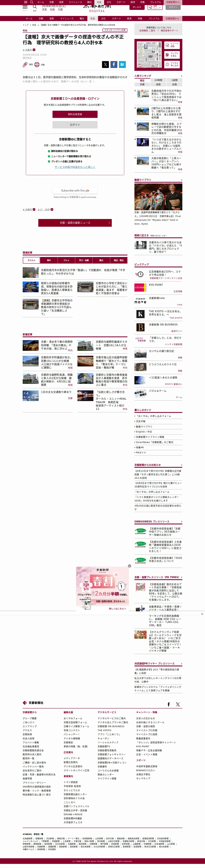Print the article with the printer icon
The height and width of the screenshot is (868, 205).
(x=37, y=65)
